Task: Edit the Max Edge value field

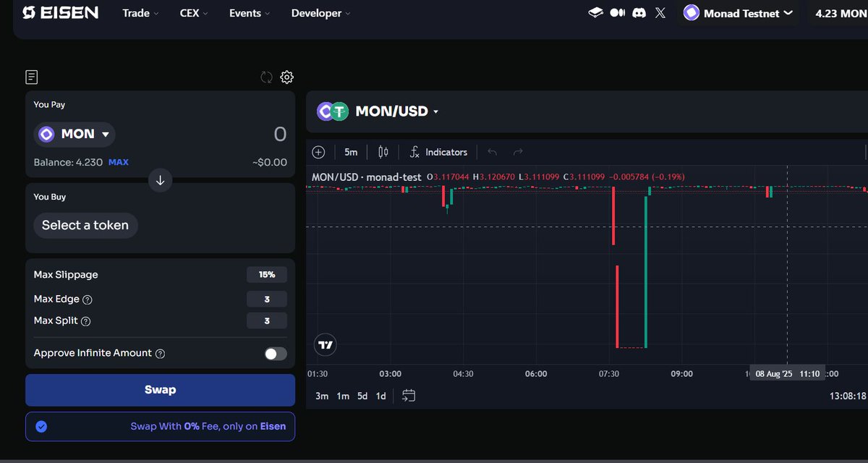Action: [267, 299]
